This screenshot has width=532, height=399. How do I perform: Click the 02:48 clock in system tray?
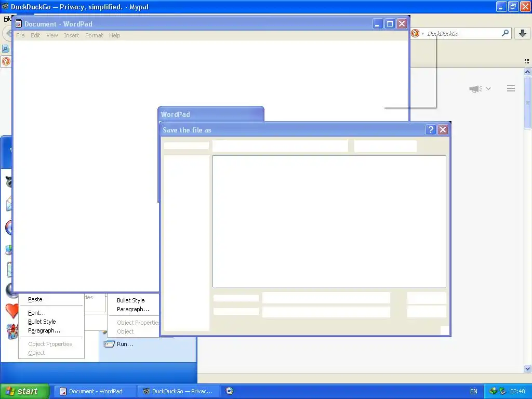517,391
